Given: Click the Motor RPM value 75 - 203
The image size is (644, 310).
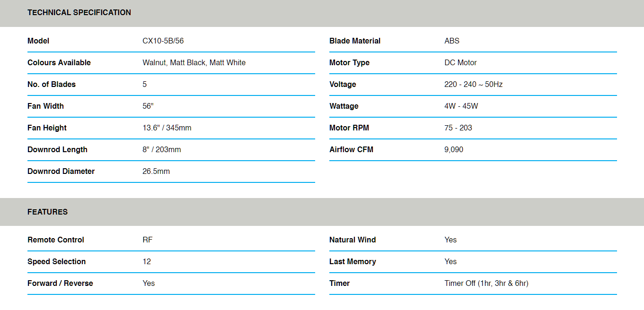Looking at the screenshot, I should (458, 128).
